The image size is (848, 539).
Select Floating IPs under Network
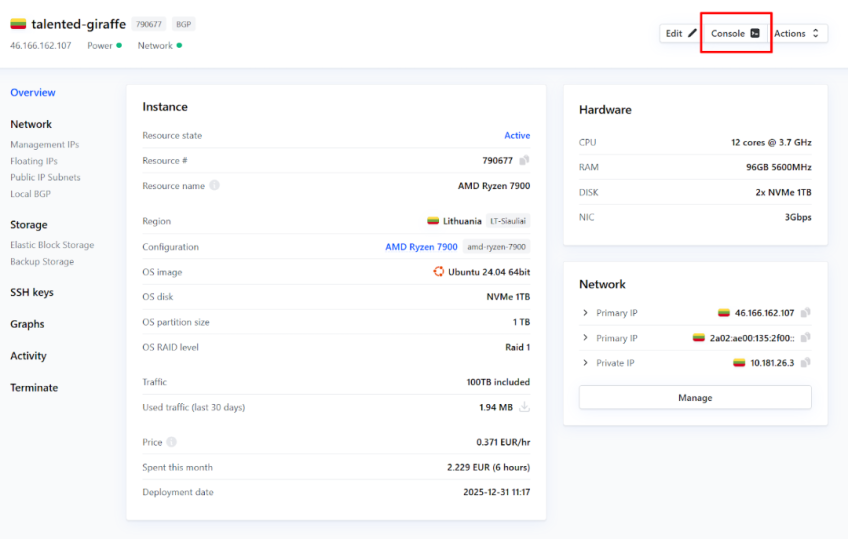34,161
